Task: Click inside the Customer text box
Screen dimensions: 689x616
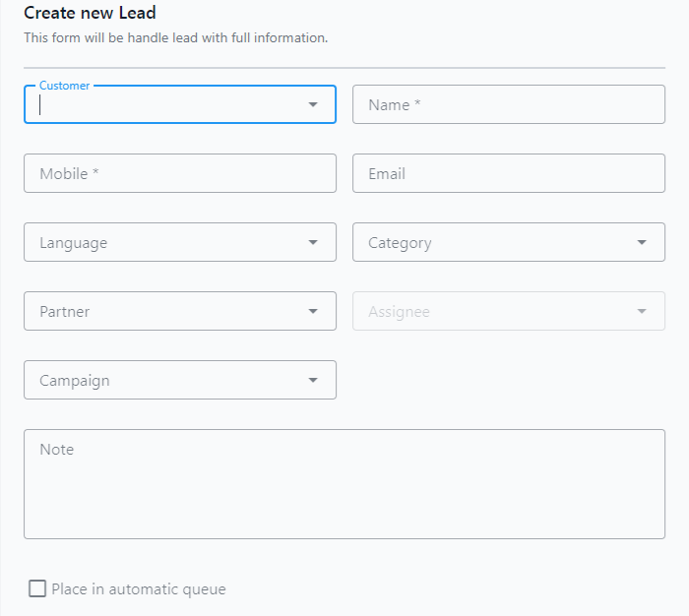Action: (169, 104)
